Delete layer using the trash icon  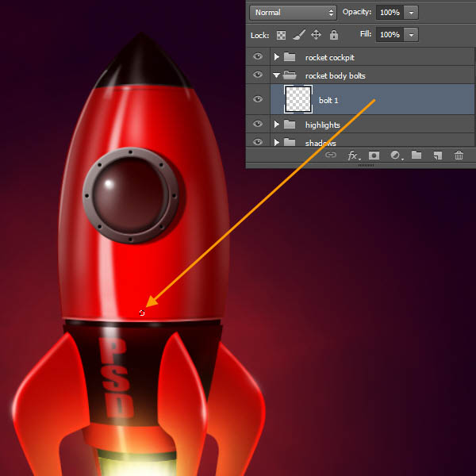tap(459, 155)
